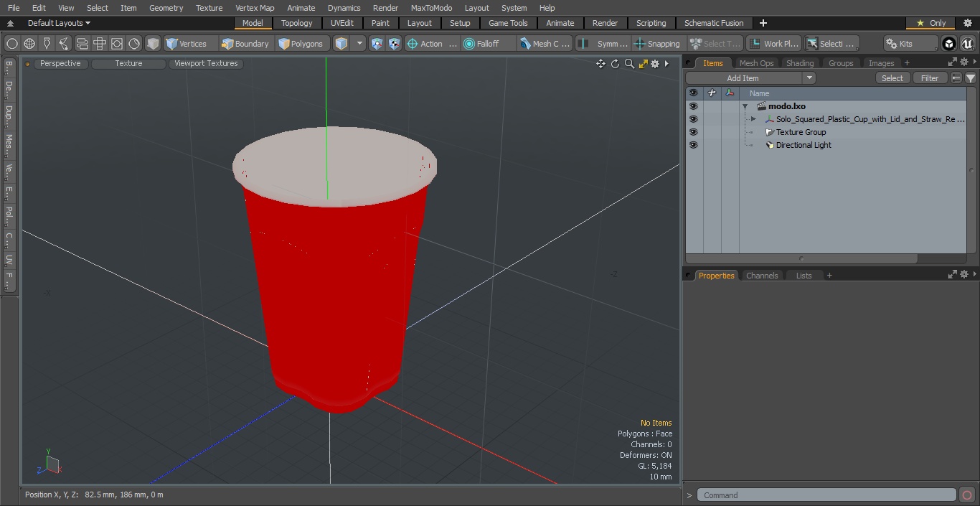
Task: Click the blue cube items mode button
Action: [x=341, y=44]
